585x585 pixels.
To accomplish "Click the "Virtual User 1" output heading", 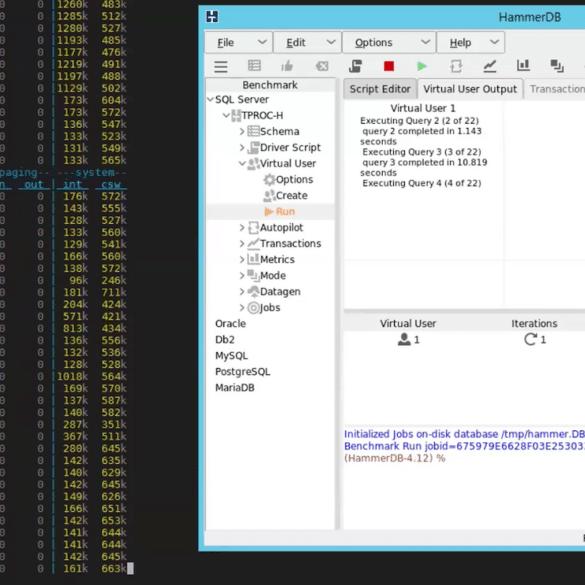I will (423, 108).
